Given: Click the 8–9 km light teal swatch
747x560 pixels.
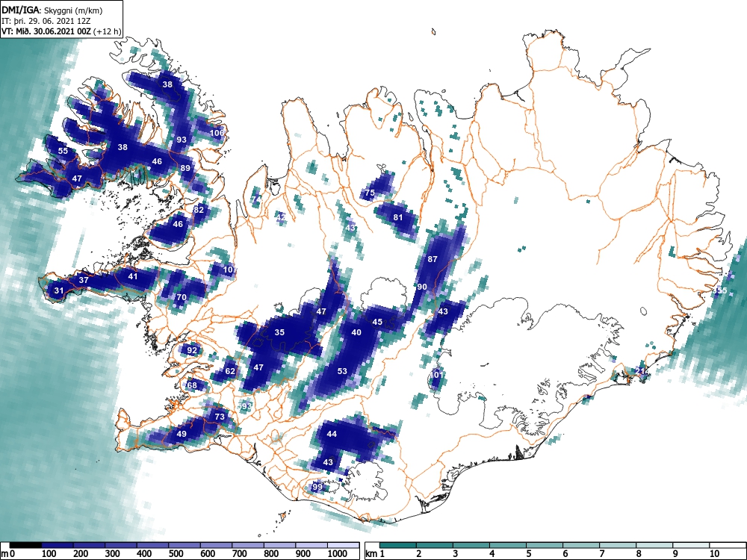Looking at the screenshot, I should click(654, 545).
